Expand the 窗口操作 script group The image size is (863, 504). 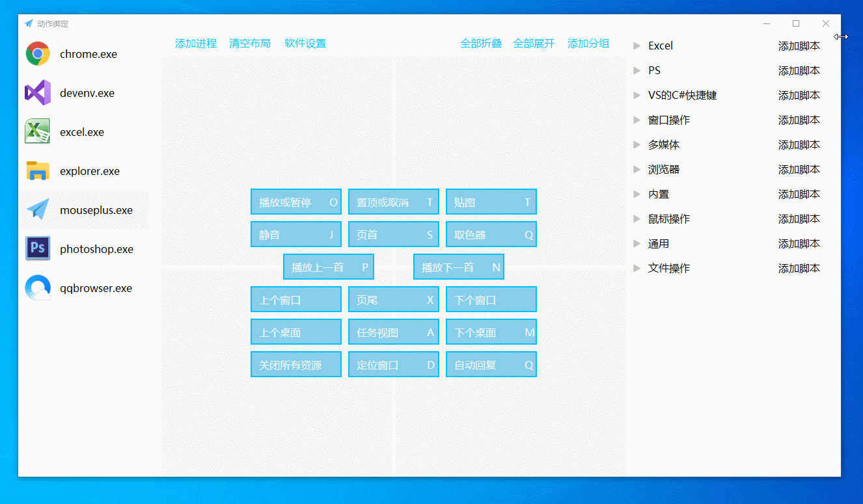(x=670, y=120)
